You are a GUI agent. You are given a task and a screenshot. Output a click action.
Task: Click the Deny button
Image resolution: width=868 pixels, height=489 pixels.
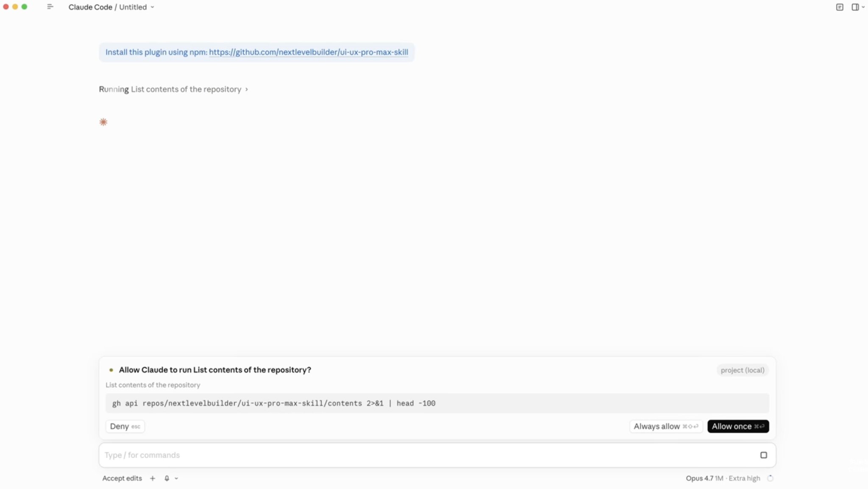coord(125,426)
